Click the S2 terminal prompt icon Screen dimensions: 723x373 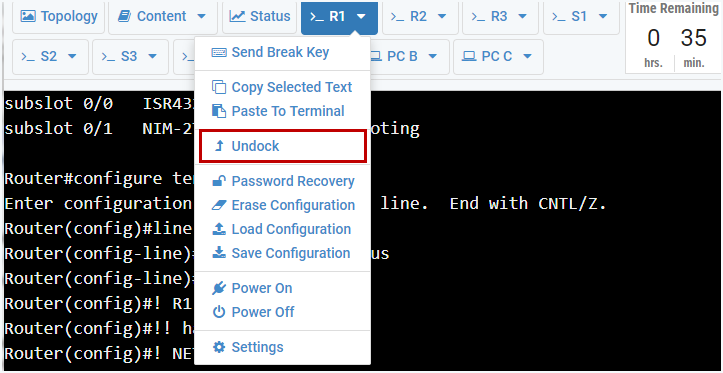[28, 57]
